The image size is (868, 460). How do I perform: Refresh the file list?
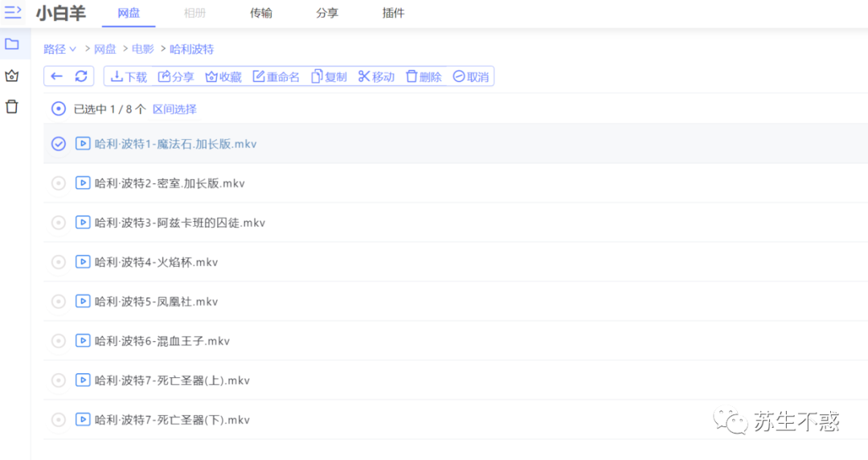pyautogui.click(x=81, y=76)
